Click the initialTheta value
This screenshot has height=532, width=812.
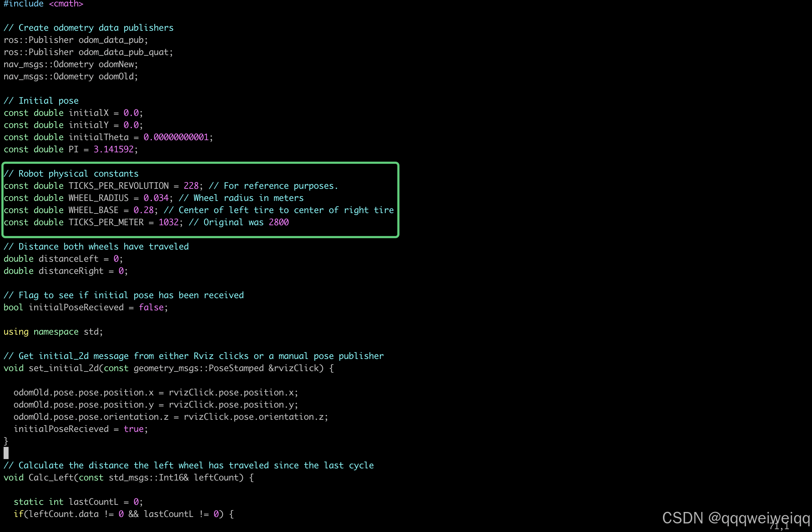tap(177, 137)
